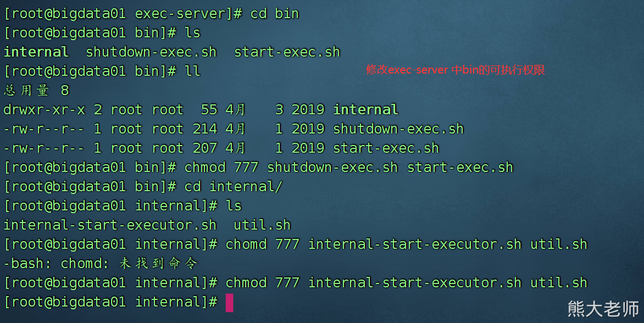This screenshot has width=644, height=323.
Task: Click the magenta terminal cursor block
Action: (229, 303)
